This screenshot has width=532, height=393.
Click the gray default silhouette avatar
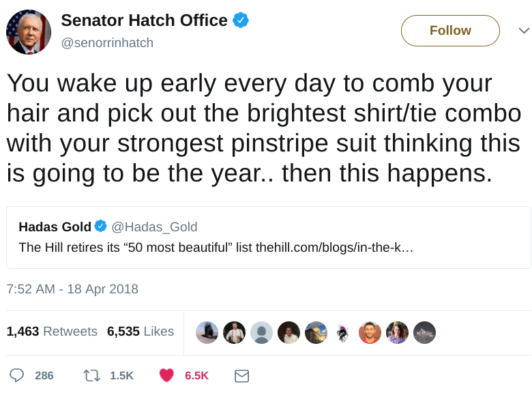point(262,332)
